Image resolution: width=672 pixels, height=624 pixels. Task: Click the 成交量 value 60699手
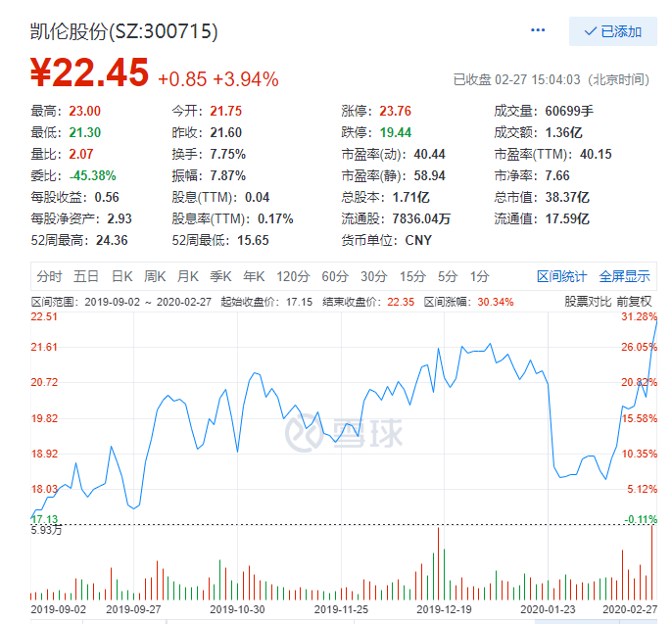click(x=569, y=111)
